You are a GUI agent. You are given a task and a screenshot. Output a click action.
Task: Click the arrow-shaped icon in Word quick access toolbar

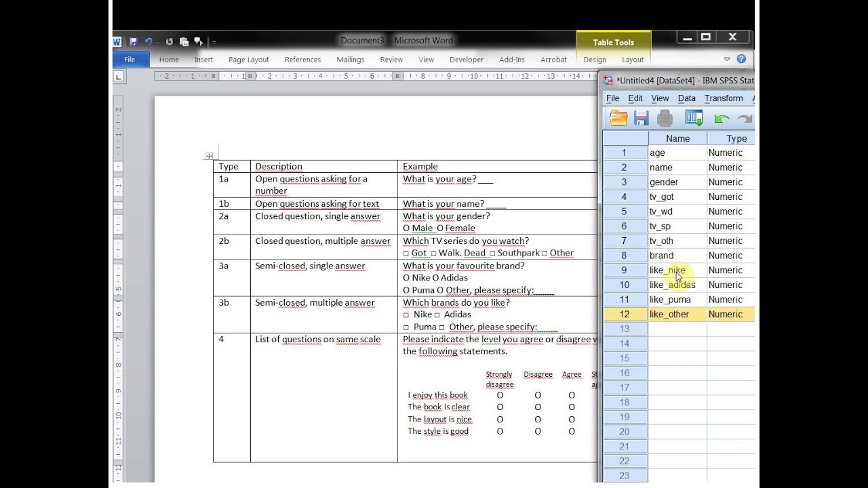[198, 41]
